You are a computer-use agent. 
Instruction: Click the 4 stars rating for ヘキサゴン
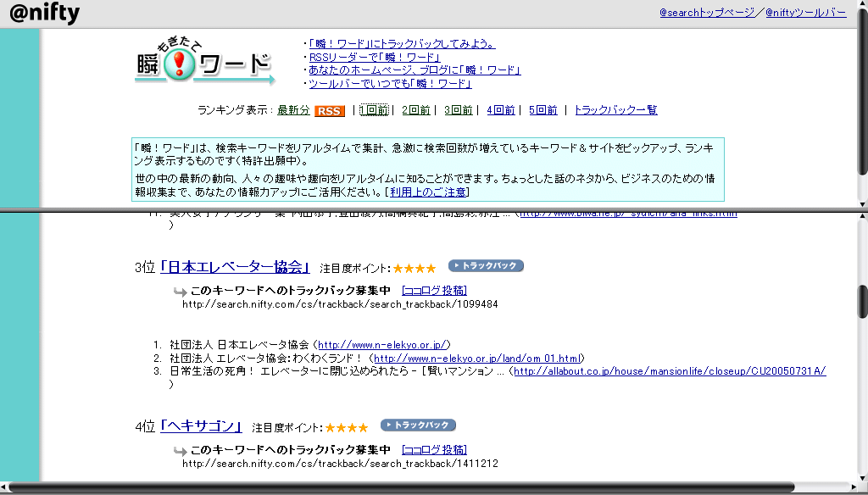click(x=347, y=428)
